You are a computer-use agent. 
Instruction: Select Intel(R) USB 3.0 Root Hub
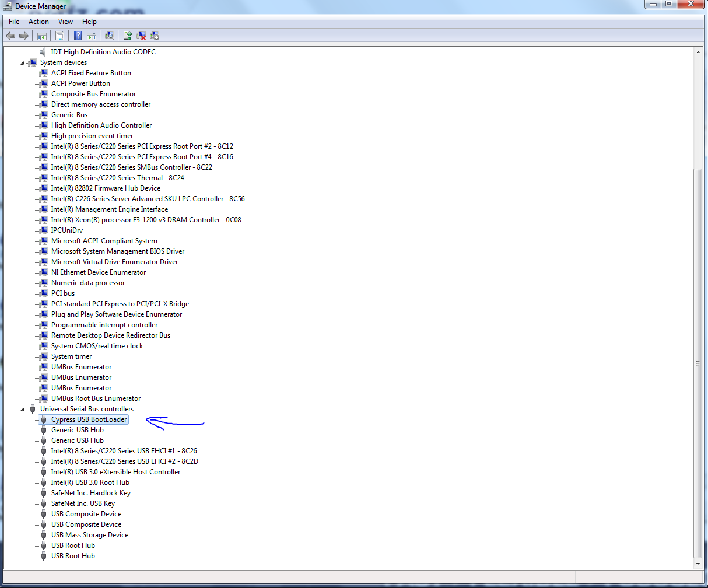90,482
